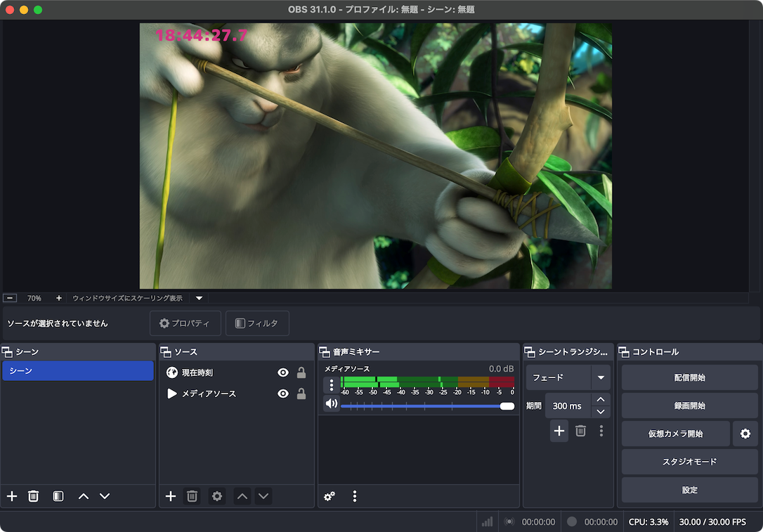This screenshot has width=763, height=532.
Task: Open virtual camera settings gear icon
Action: pos(745,434)
